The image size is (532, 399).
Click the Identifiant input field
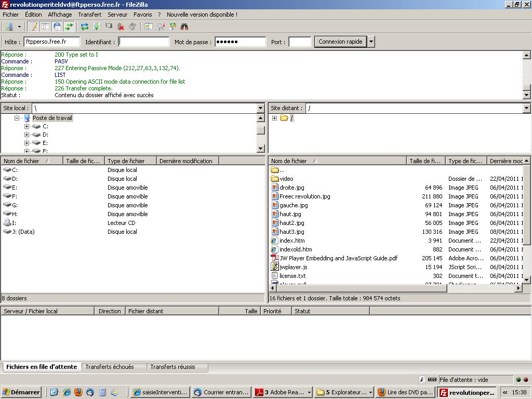point(143,42)
